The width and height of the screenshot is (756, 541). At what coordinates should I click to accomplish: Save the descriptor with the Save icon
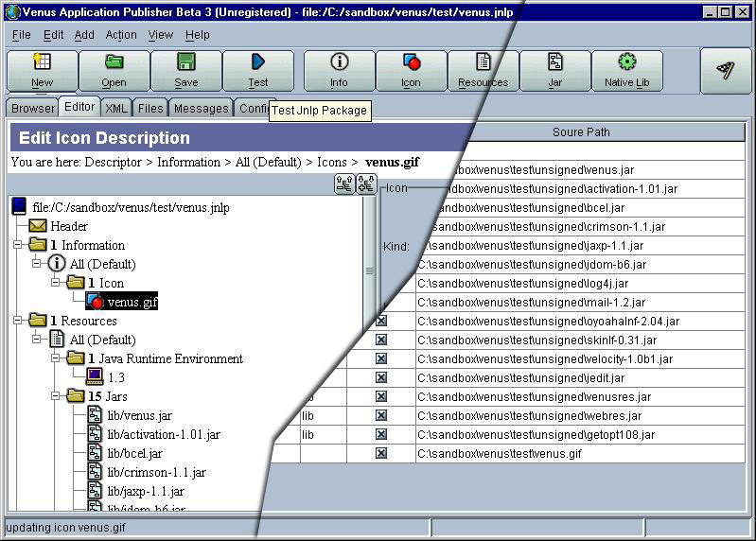[x=186, y=70]
